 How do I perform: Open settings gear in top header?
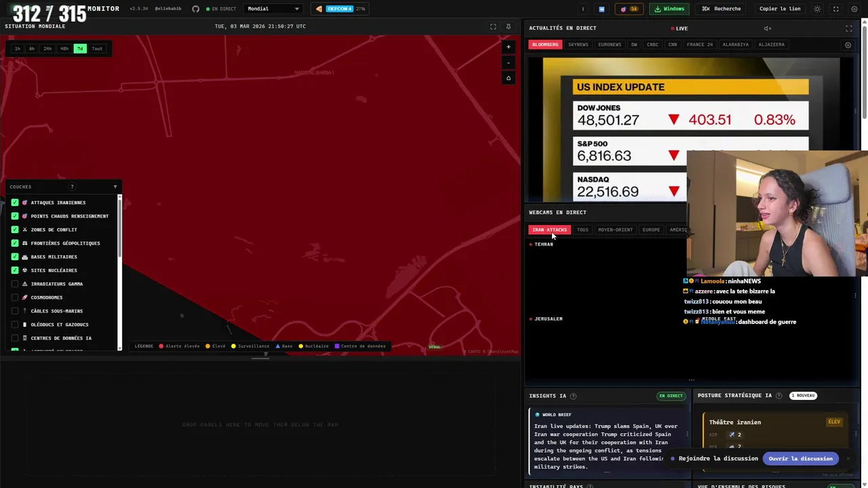[854, 9]
